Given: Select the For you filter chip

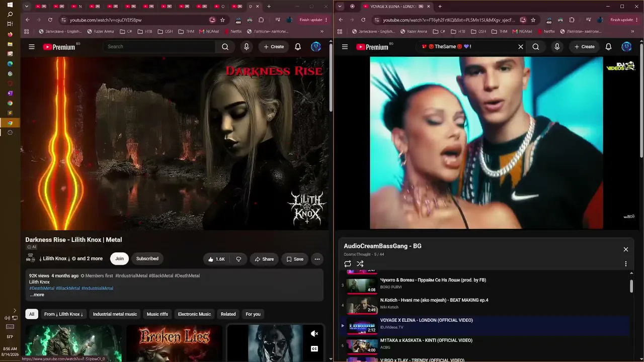Looking at the screenshot, I should click(x=253, y=314).
